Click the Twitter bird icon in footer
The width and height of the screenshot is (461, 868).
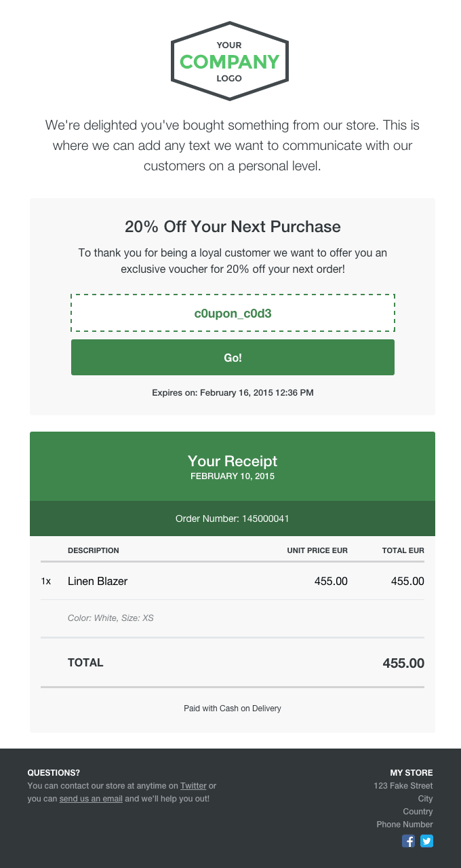(x=426, y=841)
